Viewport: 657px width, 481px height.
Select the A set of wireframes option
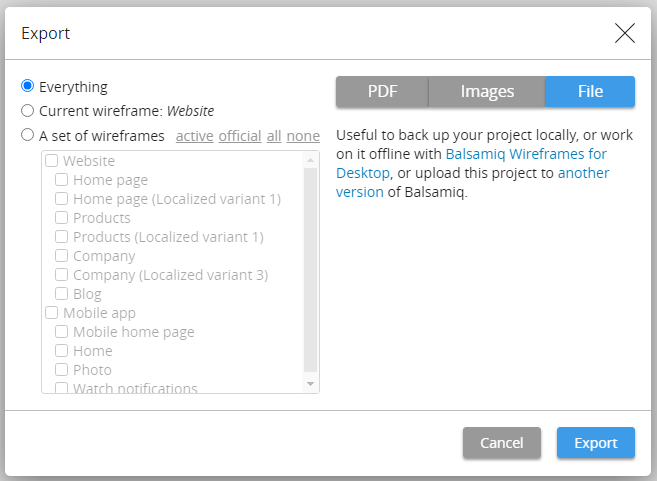pyautogui.click(x=28, y=136)
